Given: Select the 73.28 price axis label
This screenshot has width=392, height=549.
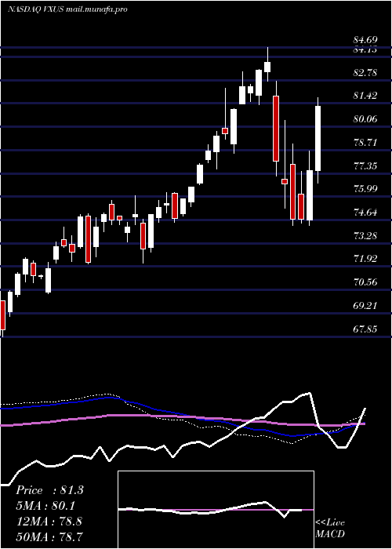Looking at the screenshot, I should 365,235.
